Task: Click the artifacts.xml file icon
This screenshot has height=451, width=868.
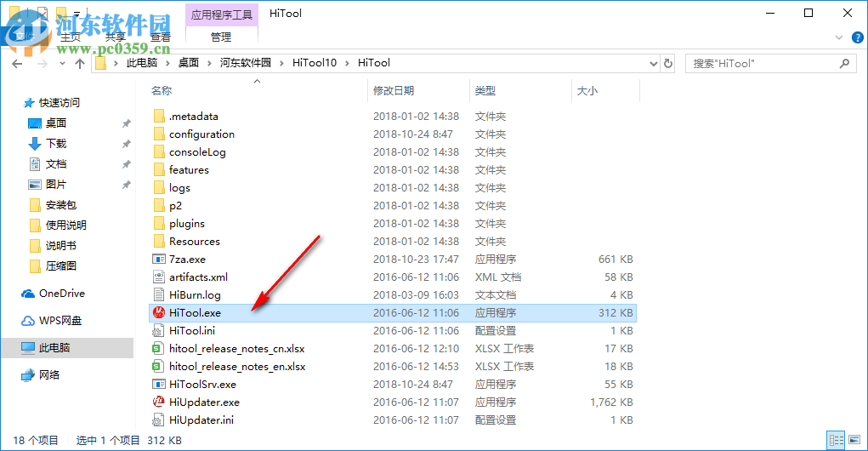Action: click(x=159, y=277)
